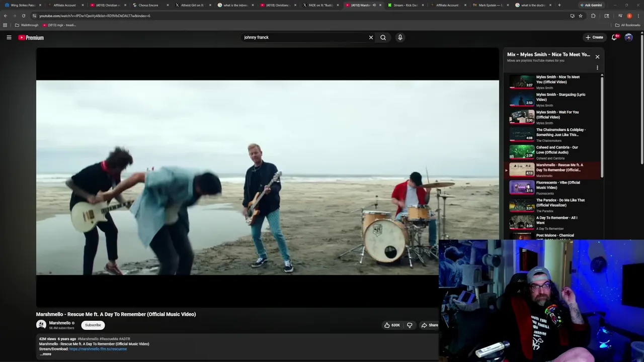Close the Chorus Encore tab
Image resolution: width=644 pixels, height=362 pixels.
point(168,5)
